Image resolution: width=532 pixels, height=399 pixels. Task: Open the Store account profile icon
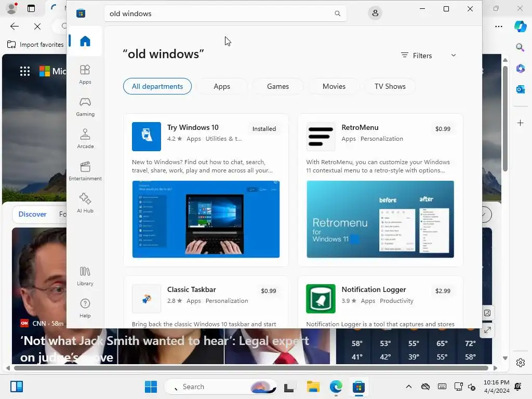coord(375,13)
